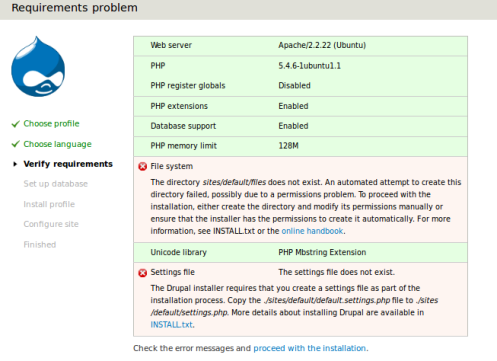Select the Finished step
Image resolution: width=497 pixels, height=361 pixels.
[40, 245]
